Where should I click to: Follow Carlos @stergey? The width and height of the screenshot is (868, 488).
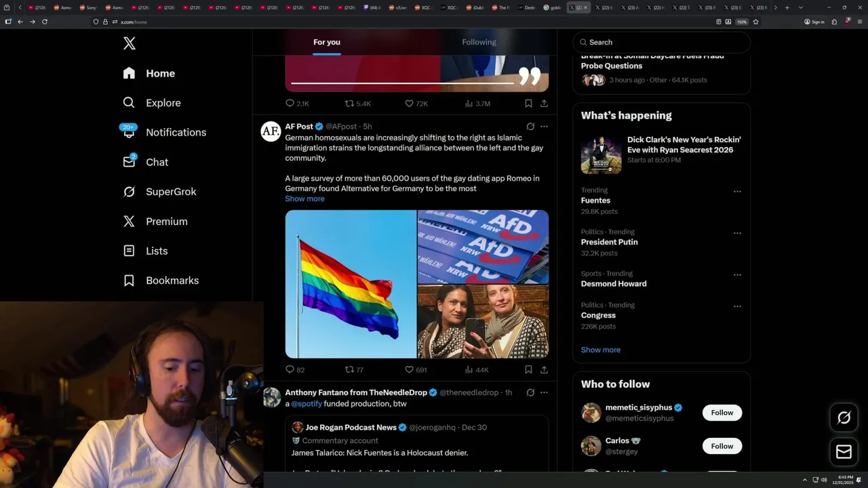[x=722, y=446]
